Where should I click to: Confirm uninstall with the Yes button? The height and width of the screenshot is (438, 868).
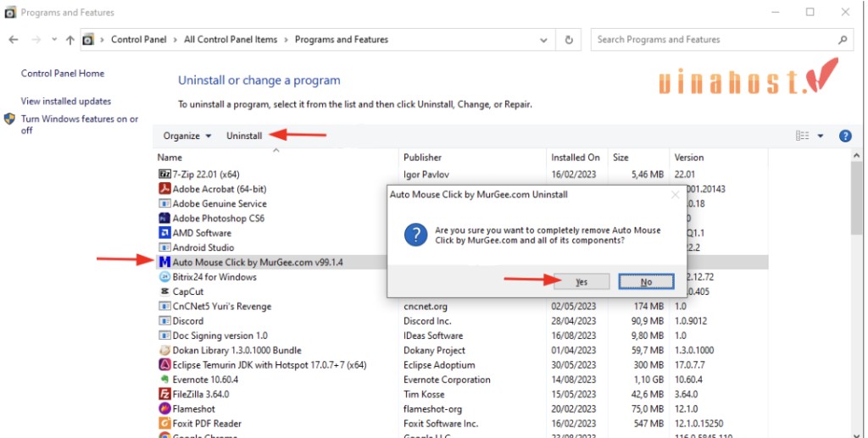(x=581, y=281)
